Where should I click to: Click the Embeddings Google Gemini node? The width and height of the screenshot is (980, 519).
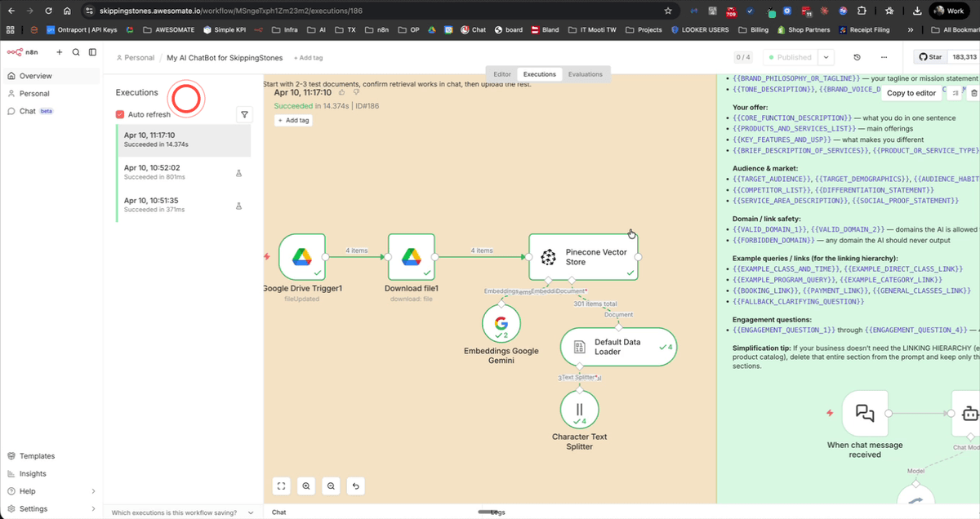pos(501,324)
